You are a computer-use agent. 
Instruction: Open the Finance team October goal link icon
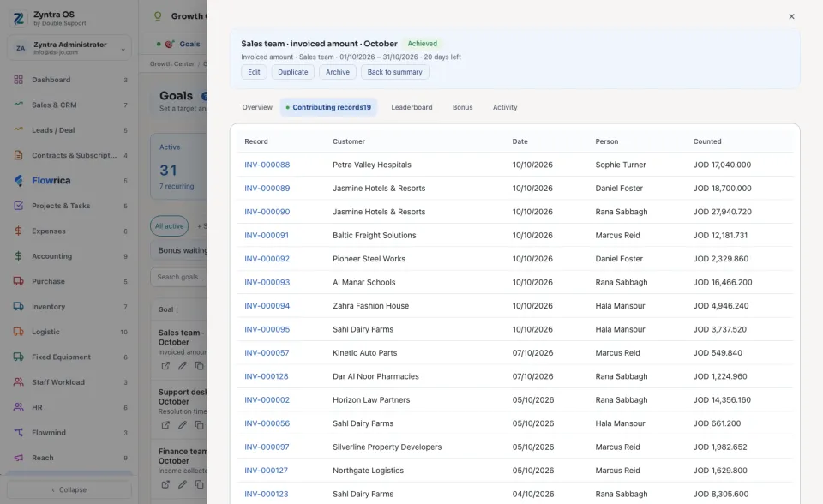(165, 484)
